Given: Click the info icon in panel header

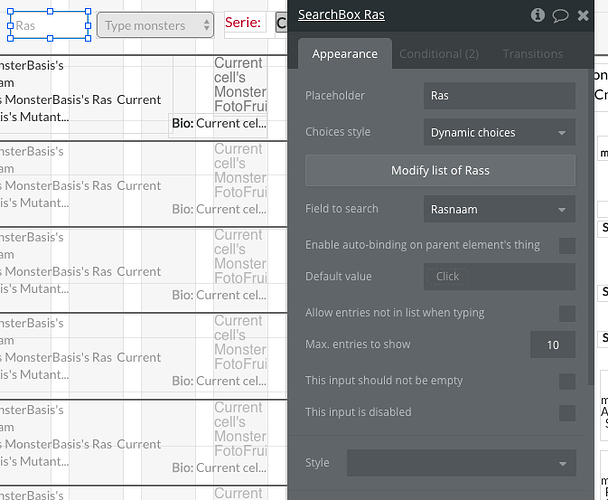Looking at the screenshot, I should (x=538, y=15).
